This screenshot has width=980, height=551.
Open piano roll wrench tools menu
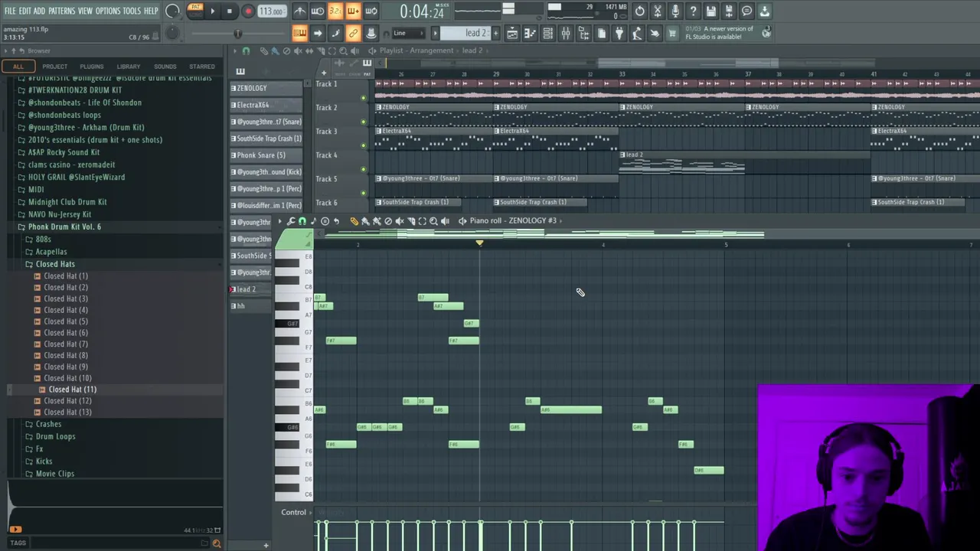pos(291,221)
